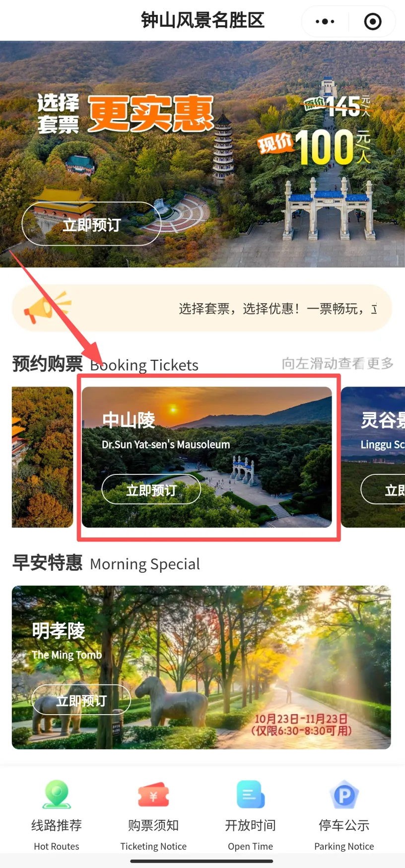
Task: Book Dr.Sun Yat-sen's Mausoleum with 立即预订
Action: [x=151, y=490]
